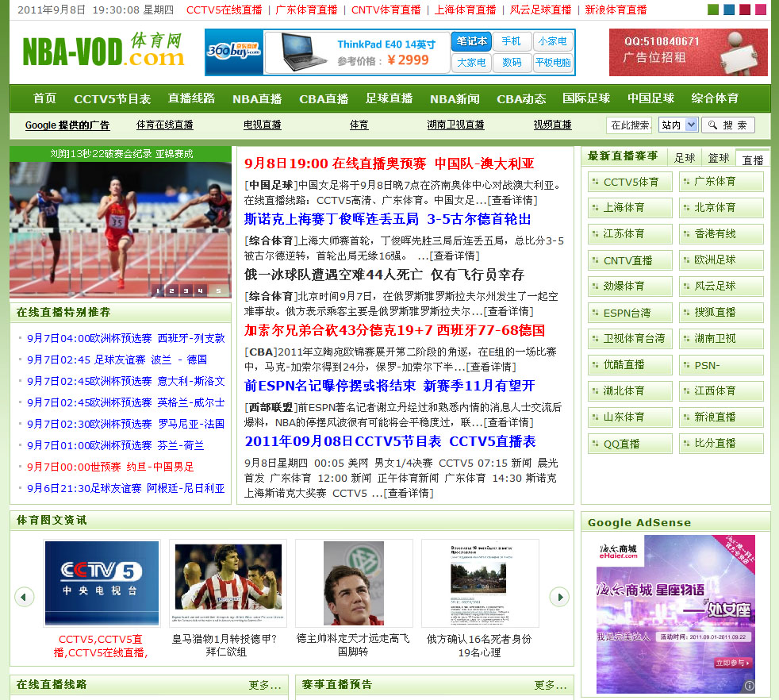Click ThinkPad E40 laptop ad image

(x=357, y=52)
